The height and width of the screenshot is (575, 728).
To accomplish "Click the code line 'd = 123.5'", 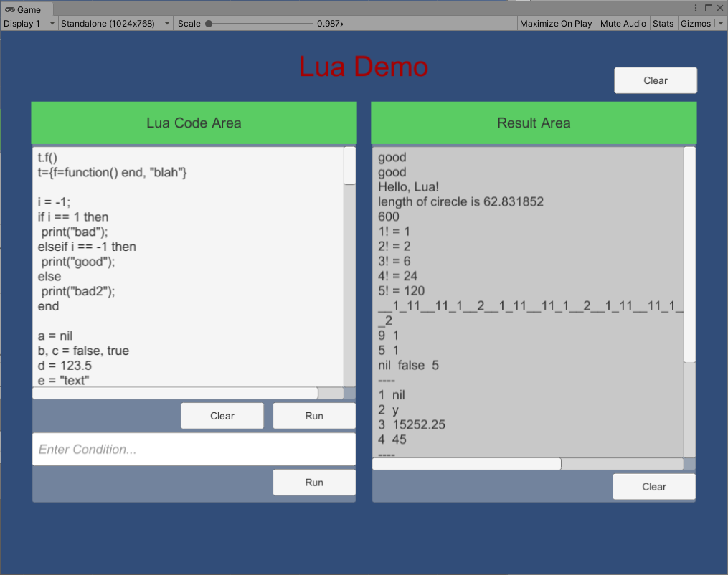I will (65, 366).
